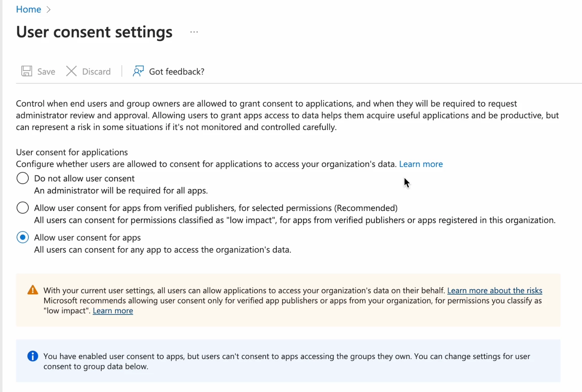Click the Discard button label

click(x=96, y=72)
